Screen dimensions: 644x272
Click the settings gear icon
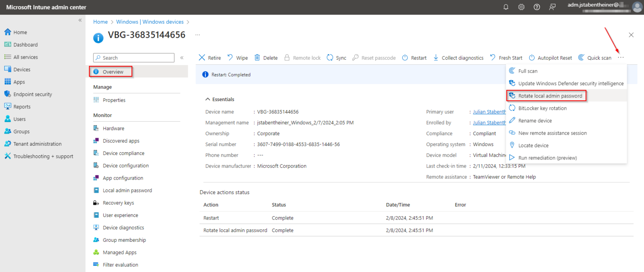pyautogui.click(x=521, y=7)
